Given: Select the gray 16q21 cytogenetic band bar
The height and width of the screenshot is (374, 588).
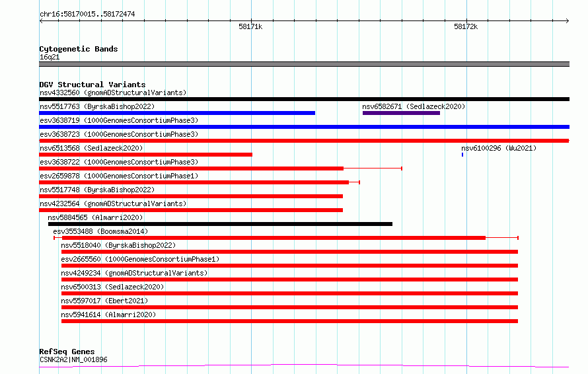Looking at the screenshot, I should [x=304, y=64].
